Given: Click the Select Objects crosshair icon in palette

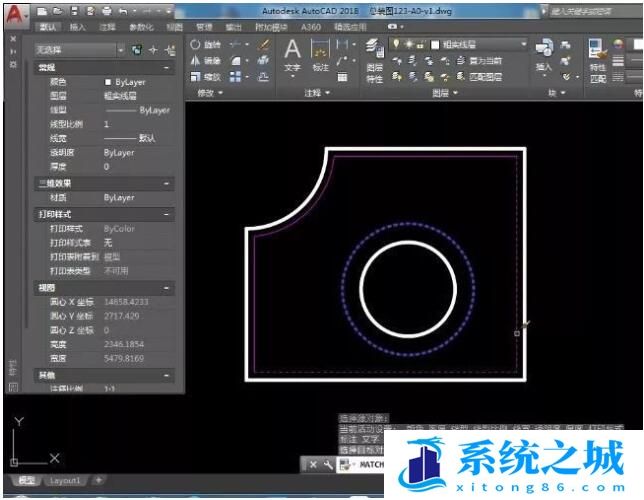Looking at the screenshot, I should [153, 50].
